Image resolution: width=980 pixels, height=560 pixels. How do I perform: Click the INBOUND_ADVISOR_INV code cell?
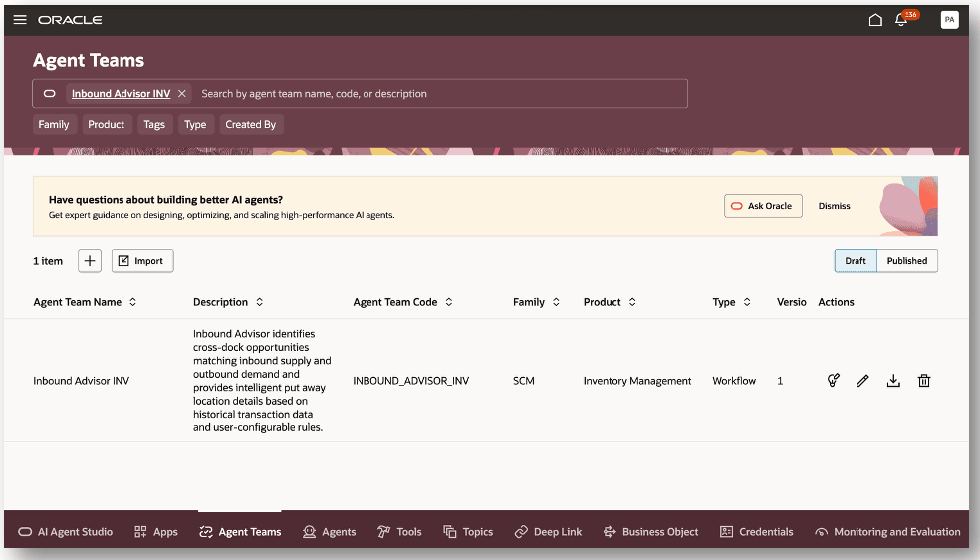pyautogui.click(x=410, y=381)
